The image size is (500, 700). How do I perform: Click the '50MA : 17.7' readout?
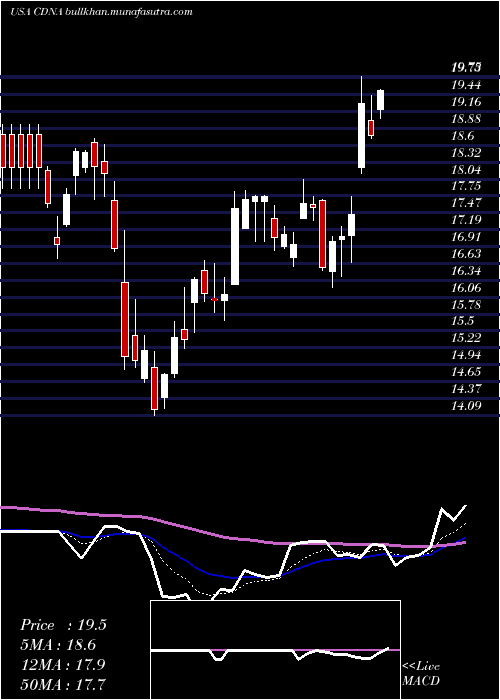click(63, 684)
